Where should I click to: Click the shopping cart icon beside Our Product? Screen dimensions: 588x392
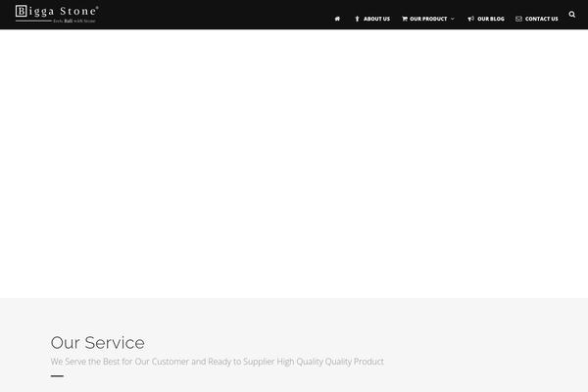[405, 19]
